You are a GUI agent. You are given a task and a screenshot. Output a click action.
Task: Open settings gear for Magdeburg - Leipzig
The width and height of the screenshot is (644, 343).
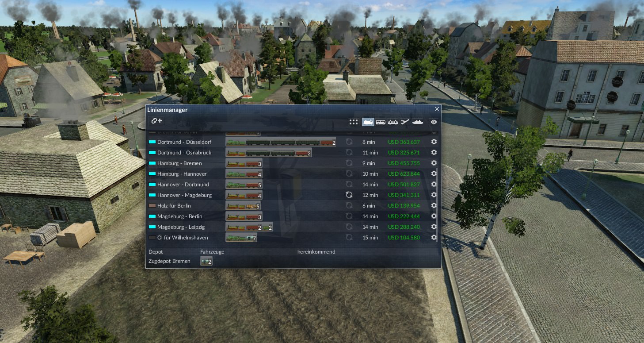(434, 227)
